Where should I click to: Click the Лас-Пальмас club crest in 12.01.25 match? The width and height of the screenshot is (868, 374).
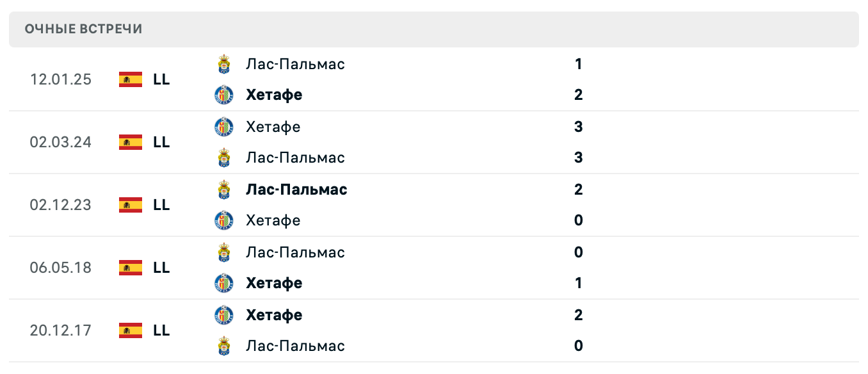223,64
